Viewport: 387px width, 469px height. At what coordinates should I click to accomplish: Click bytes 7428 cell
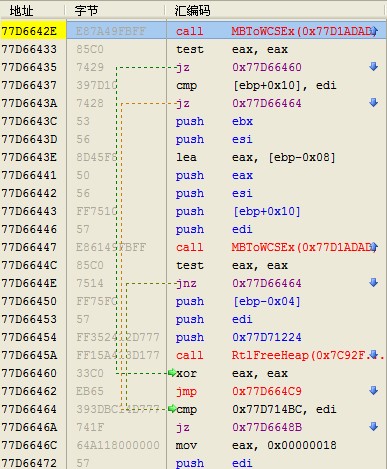pyautogui.click(x=90, y=103)
